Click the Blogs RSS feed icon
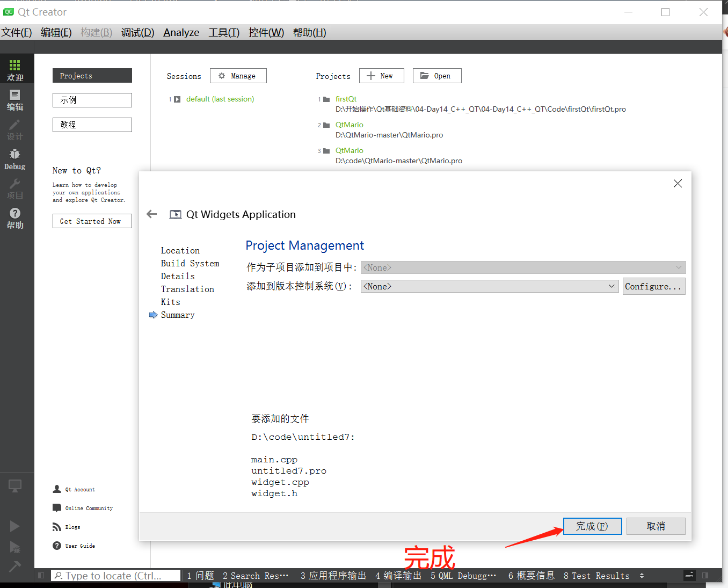The height and width of the screenshot is (588, 728). (x=57, y=527)
